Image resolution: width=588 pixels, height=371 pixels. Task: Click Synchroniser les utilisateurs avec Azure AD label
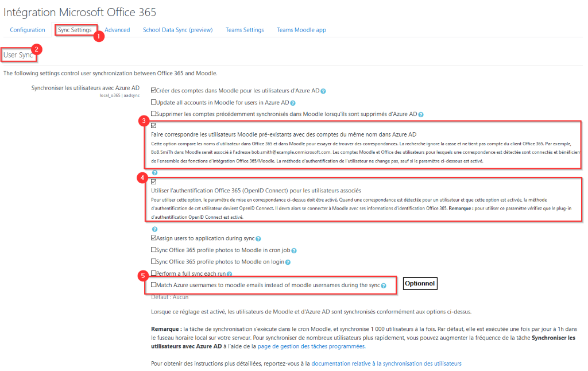coord(85,88)
